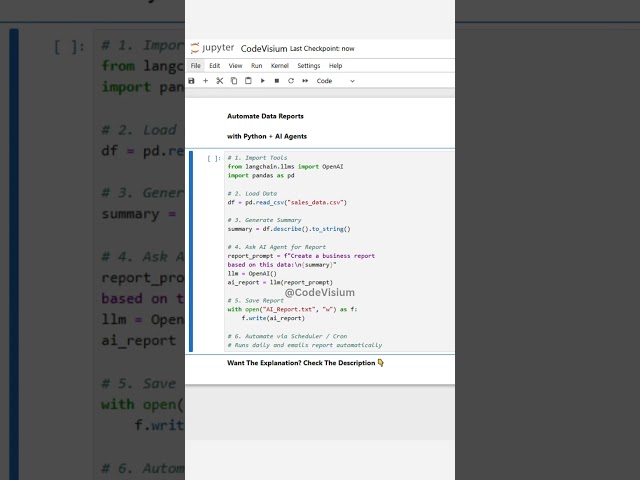640x480 pixels.
Task: Restart kernel and run all cells
Action: click(305, 81)
